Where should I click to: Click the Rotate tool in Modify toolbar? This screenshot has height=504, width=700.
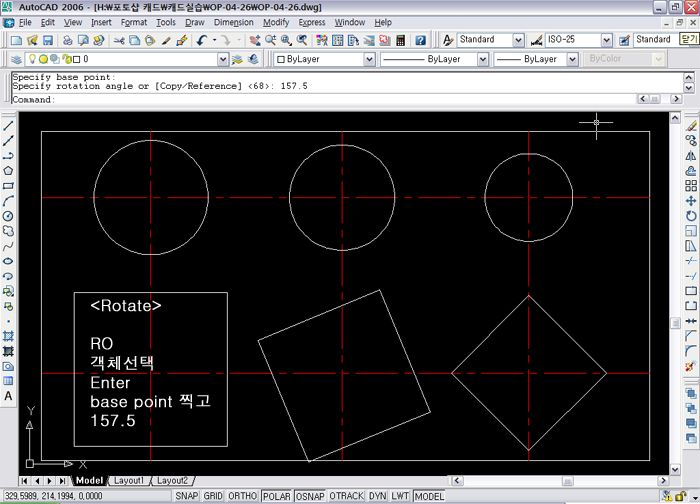click(x=691, y=216)
